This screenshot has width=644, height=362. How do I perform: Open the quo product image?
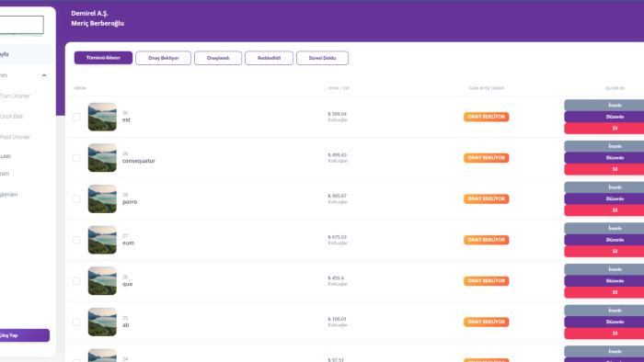[x=102, y=281]
